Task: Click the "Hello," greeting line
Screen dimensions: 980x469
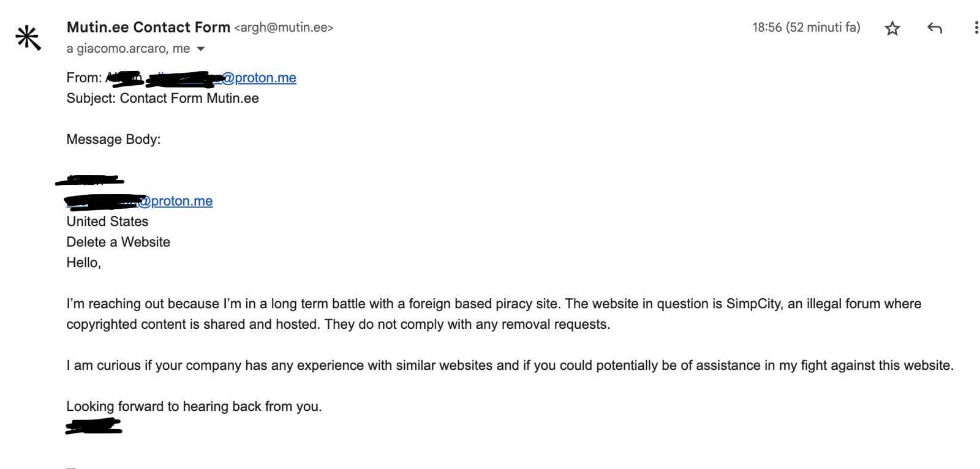Action: 83,263
